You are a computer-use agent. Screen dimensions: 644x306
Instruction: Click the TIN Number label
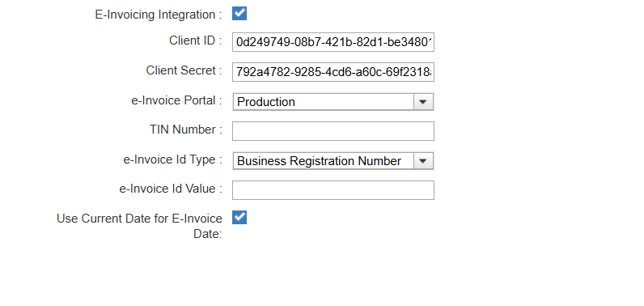(186, 130)
